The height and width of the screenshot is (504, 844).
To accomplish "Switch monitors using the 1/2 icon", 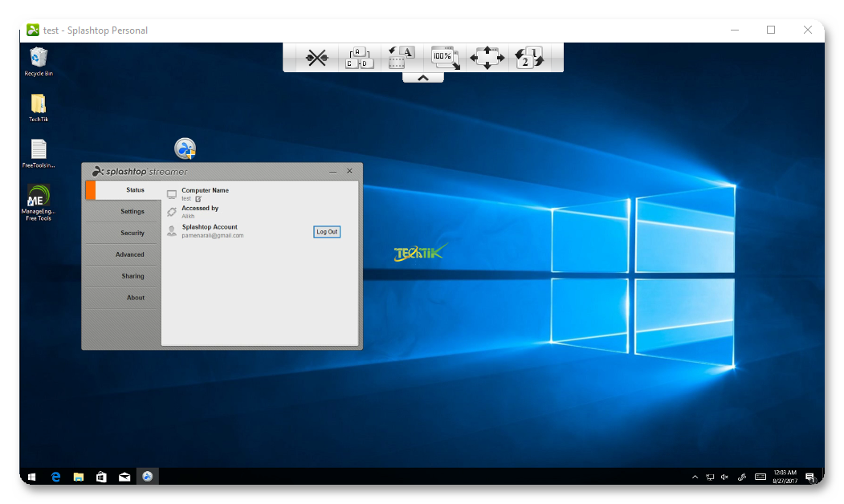I will (x=529, y=58).
